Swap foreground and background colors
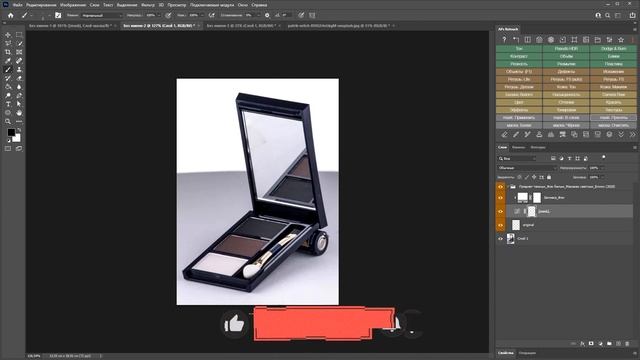The height and width of the screenshot is (360, 640). 19,130
